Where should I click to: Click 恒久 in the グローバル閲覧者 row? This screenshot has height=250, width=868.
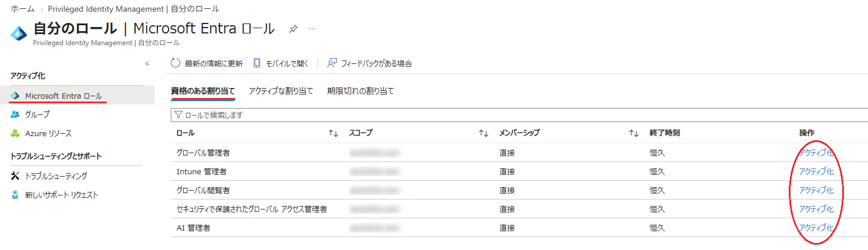pos(657,190)
